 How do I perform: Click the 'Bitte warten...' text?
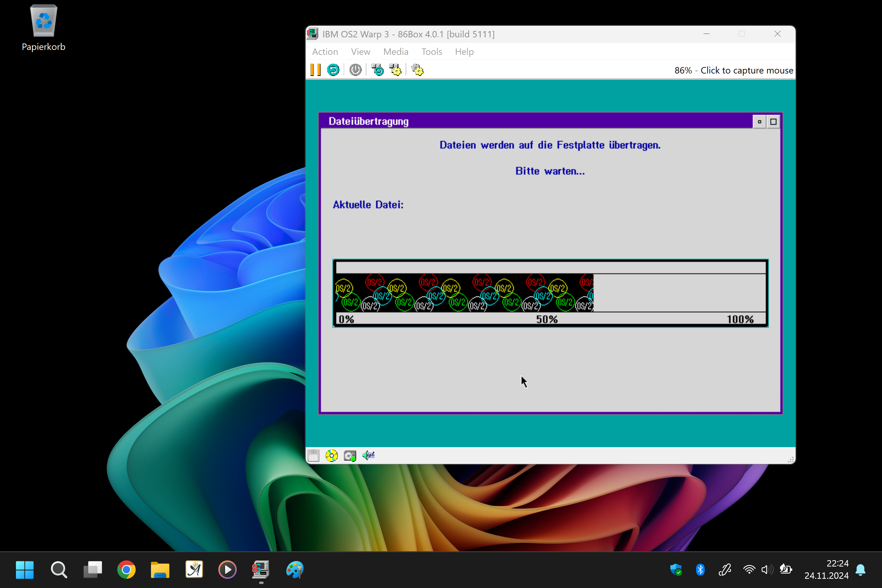point(550,171)
